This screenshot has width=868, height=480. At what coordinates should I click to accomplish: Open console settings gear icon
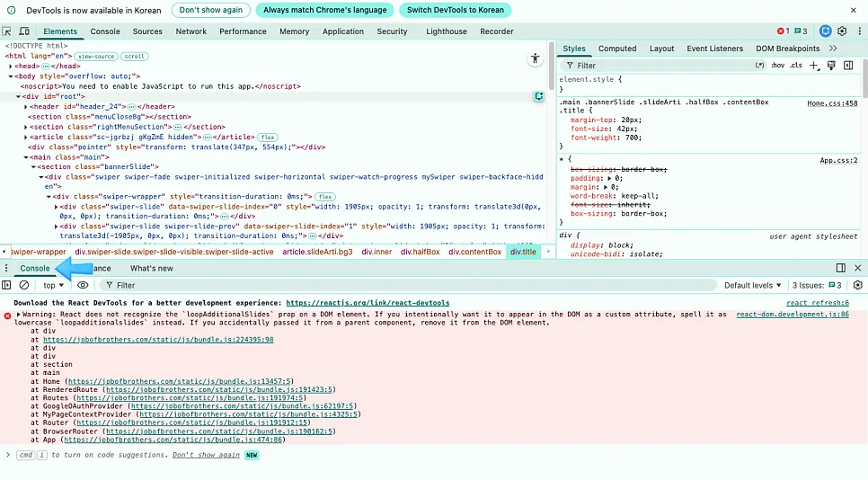857,285
